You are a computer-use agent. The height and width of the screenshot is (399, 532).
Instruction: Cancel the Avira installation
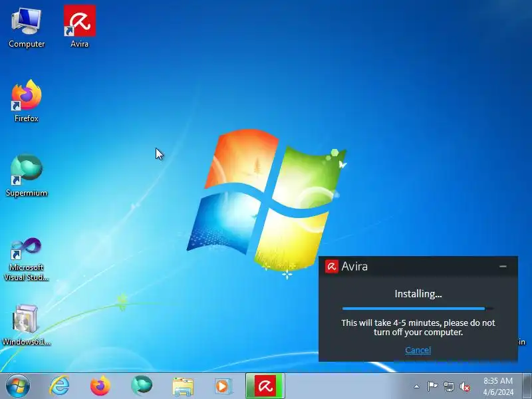(x=418, y=350)
